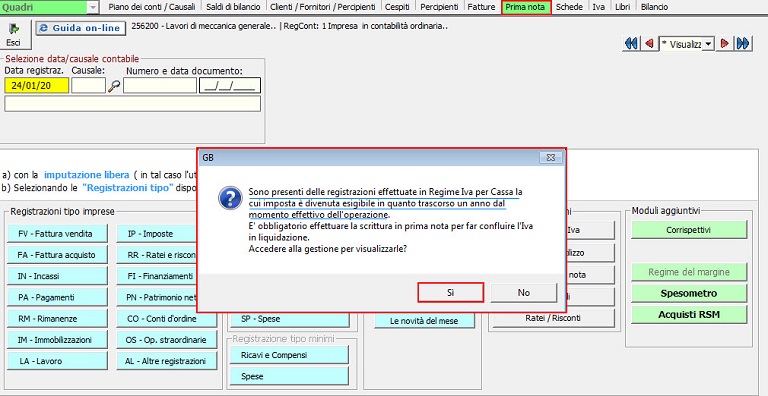Open Piano dei conti / Causali tab
Image resolution: width=768 pixels, height=396 pixels.
[x=151, y=7]
